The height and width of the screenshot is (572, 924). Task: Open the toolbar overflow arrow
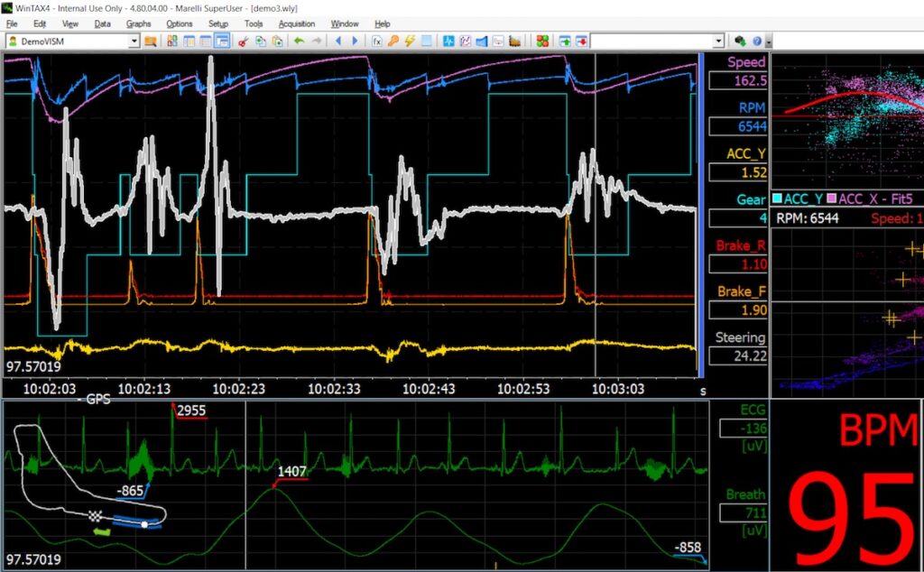pos(769,42)
